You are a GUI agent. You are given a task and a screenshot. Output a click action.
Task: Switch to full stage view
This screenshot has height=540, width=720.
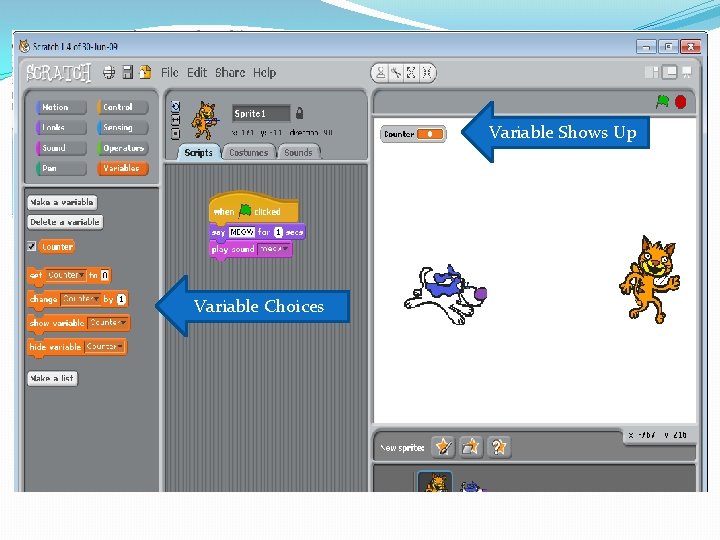(669, 73)
